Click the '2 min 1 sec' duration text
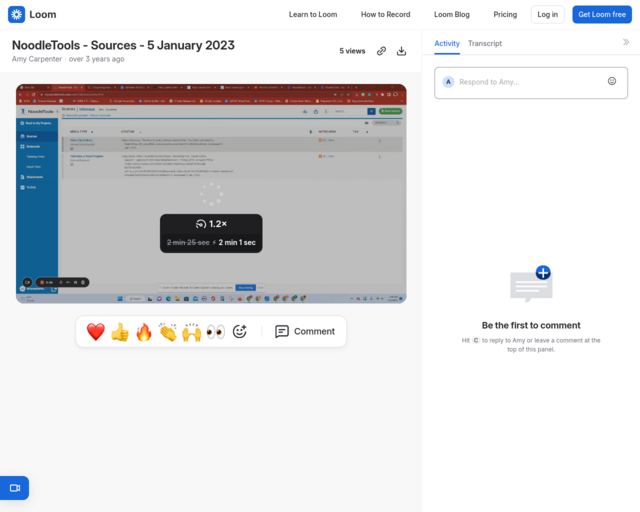The height and width of the screenshot is (512, 640). click(x=237, y=243)
